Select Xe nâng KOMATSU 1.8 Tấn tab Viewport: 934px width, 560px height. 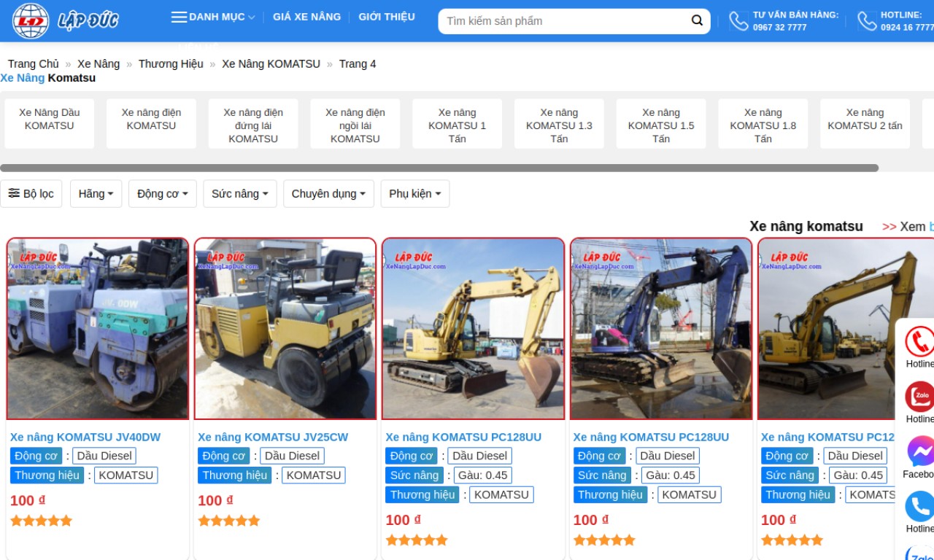[763, 124]
